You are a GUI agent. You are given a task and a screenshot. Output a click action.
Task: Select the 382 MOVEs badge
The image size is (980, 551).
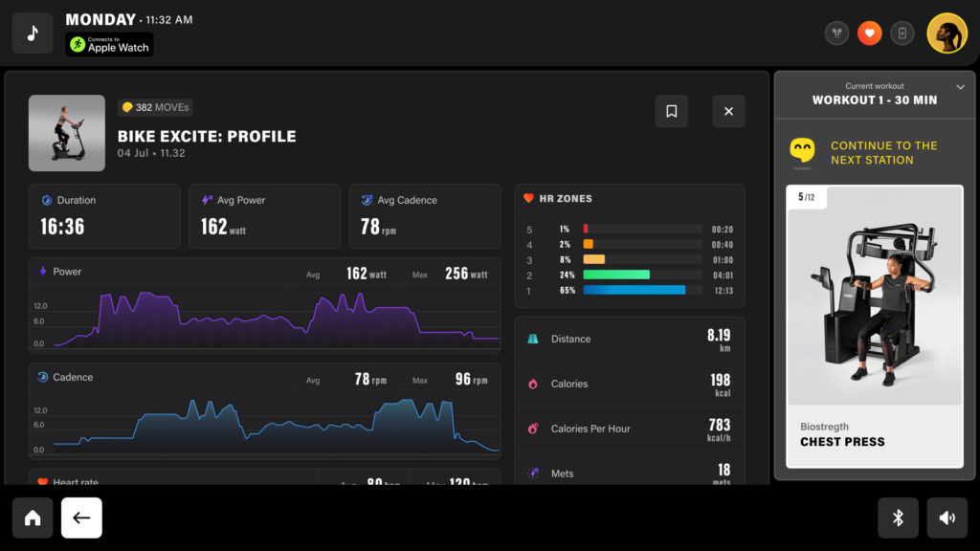(155, 107)
